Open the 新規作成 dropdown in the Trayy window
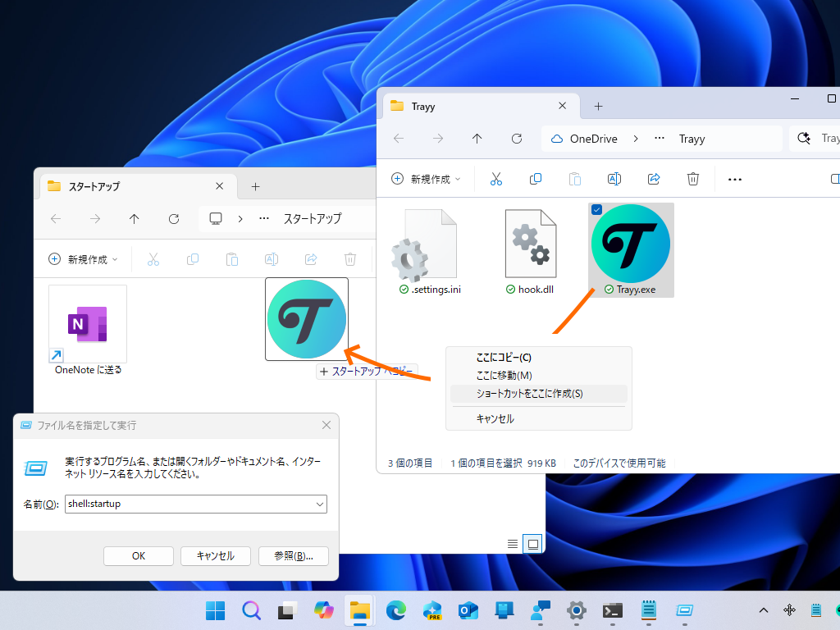This screenshot has width=840, height=630. pyautogui.click(x=426, y=179)
